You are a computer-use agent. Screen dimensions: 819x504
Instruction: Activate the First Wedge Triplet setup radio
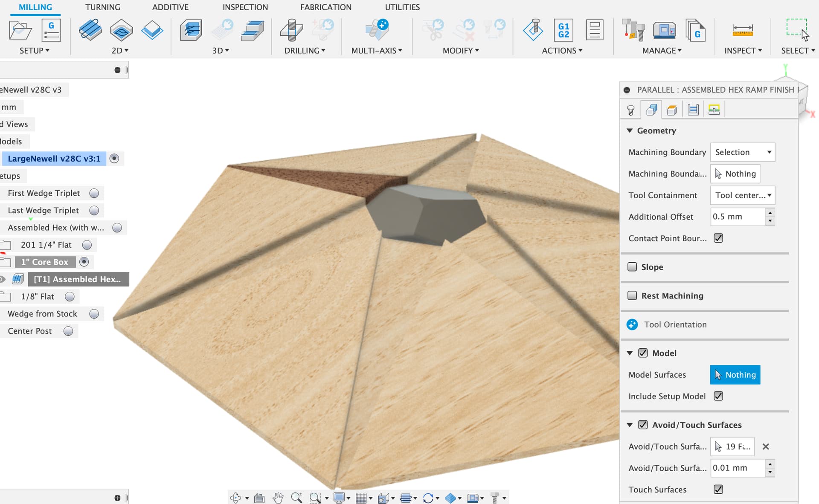point(94,193)
